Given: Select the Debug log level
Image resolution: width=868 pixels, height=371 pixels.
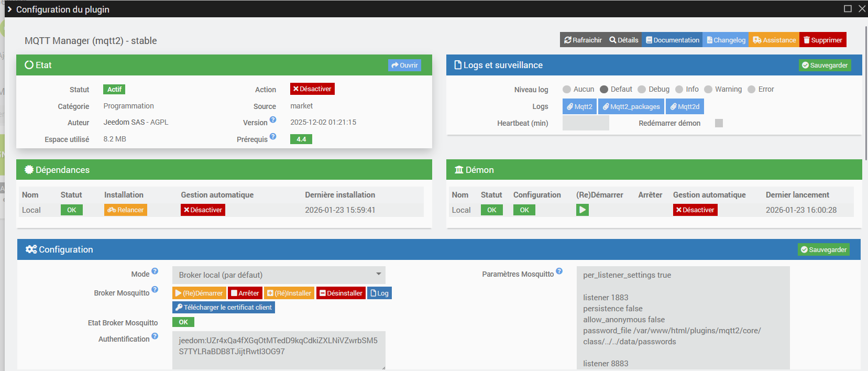Looking at the screenshot, I should coord(642,89).
